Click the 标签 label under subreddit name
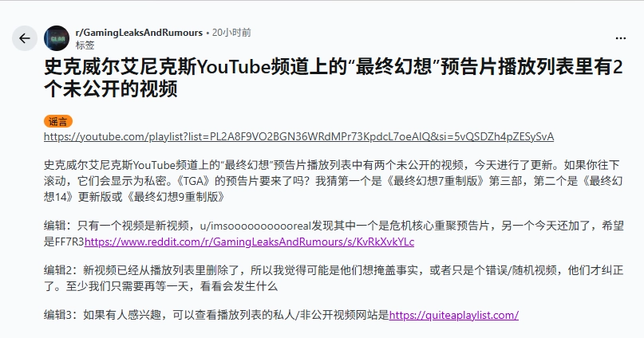This screenshot has width=644, height=338. (85, 45)
